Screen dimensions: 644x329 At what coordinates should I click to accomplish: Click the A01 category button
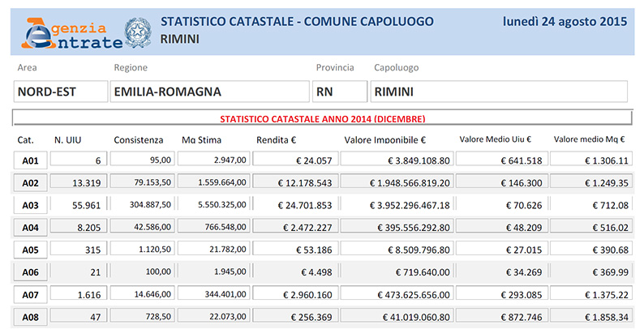click(30, 160)
